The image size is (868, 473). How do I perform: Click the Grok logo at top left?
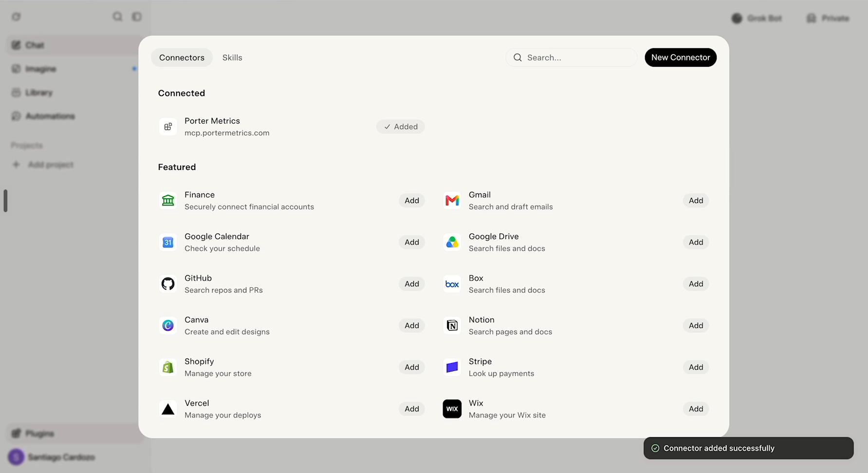[x=16, y=17]
